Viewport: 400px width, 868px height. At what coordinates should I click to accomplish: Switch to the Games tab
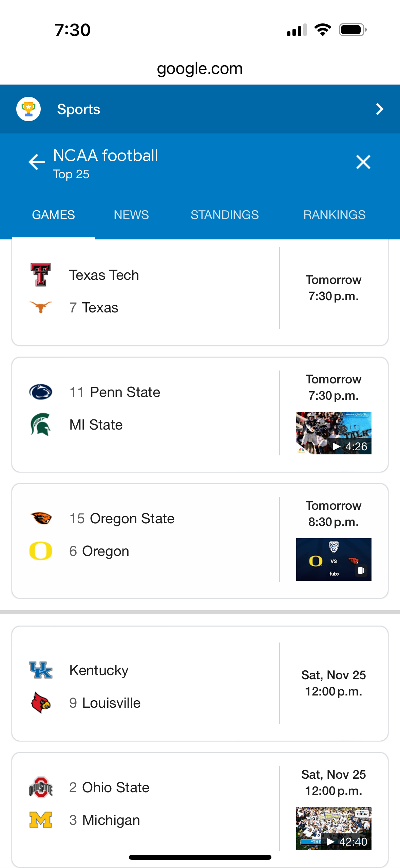(53, 215)
